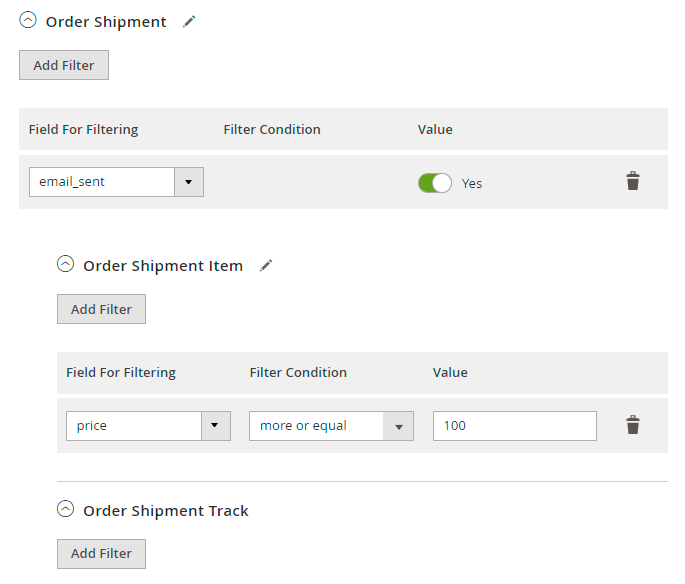The height and width of the screenshot is (584, 685).
Task: Toggle the email_sent Yes switch off
Action: (x=435, y=183)
